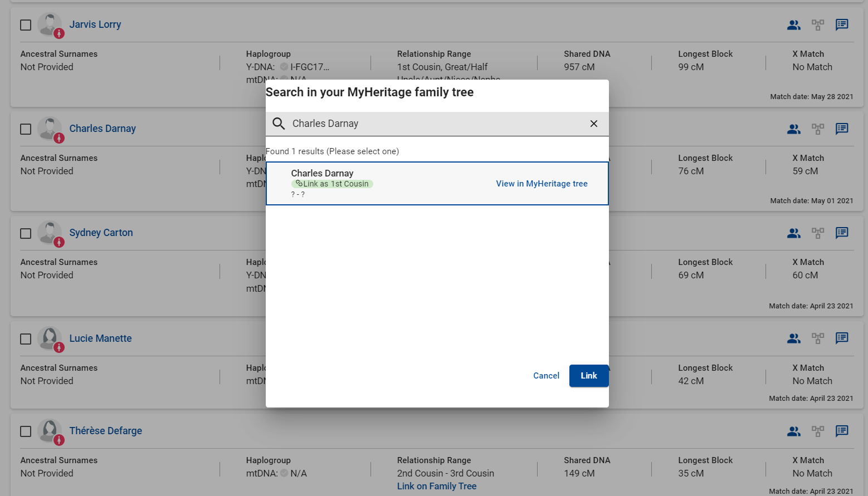Open Jarvis Lorry match name link

pos(95,24)
